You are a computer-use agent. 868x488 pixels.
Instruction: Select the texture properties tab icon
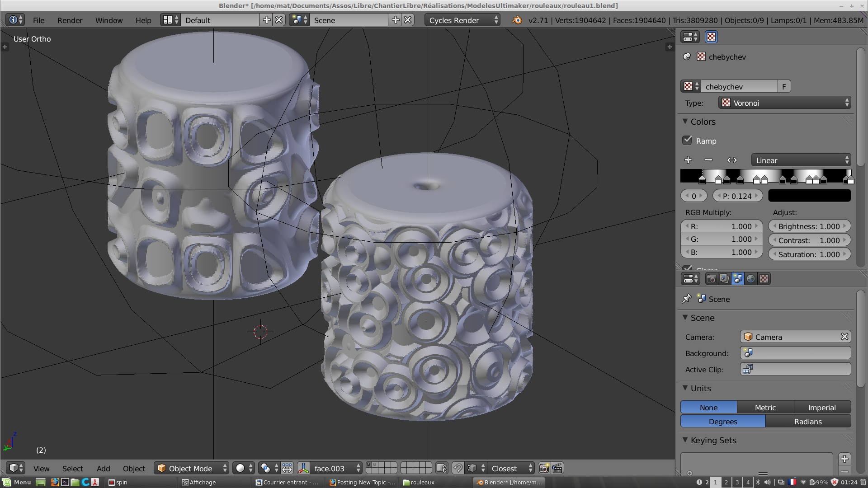click(711, 37)
